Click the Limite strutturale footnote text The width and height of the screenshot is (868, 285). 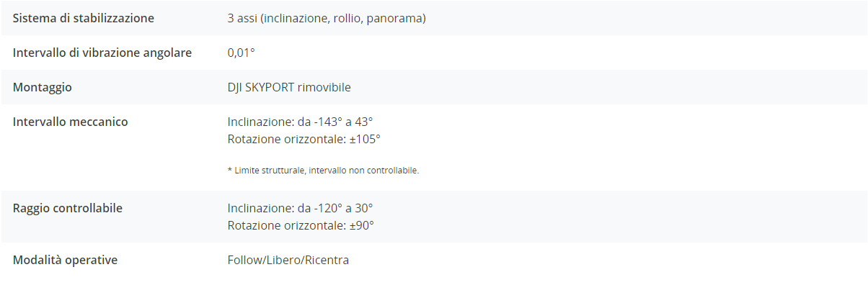[x=323, y=171]
